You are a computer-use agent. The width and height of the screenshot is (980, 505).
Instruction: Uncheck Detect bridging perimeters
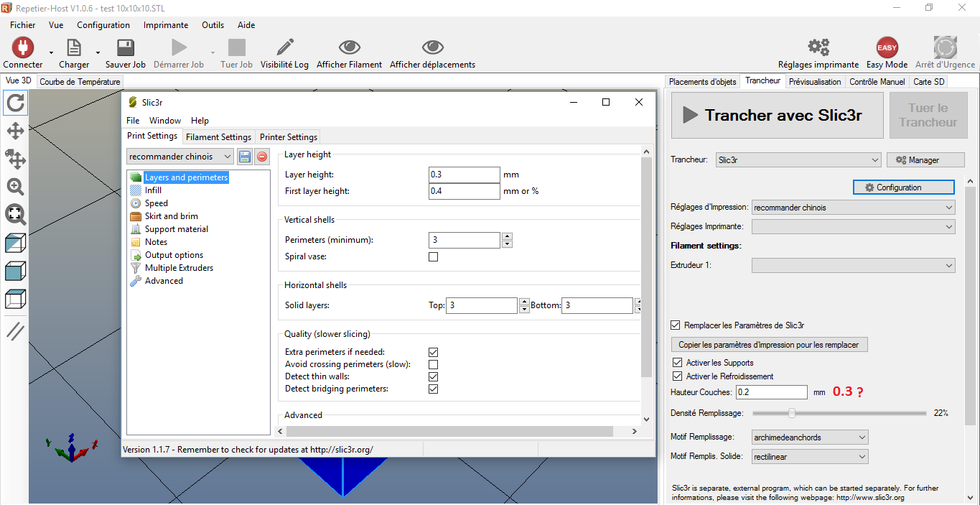coord(433,389)
